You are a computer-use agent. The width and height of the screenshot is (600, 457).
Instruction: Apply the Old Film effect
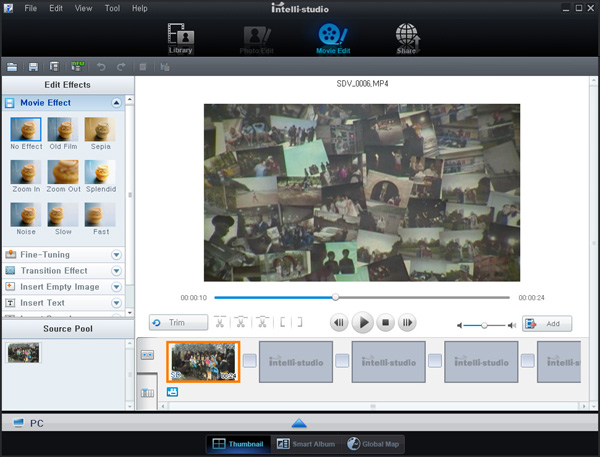[x=63, y=134]
